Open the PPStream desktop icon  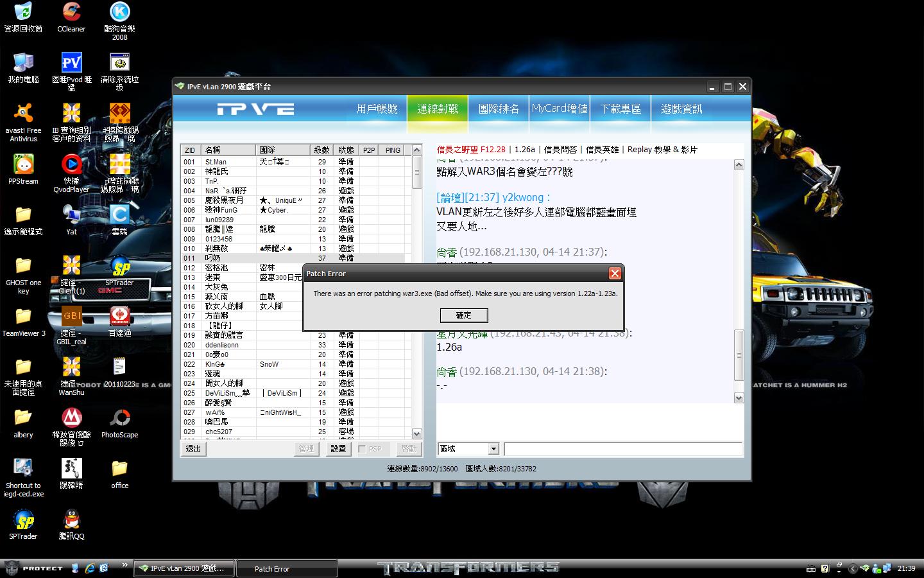pyautogui.click(x=23, y=170)
